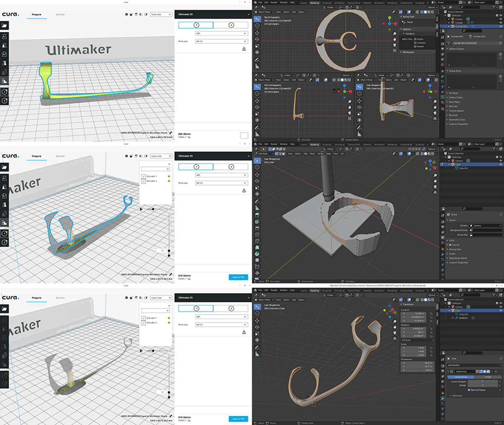This screenshot has height=425, width=504.
Task: Open ABS material dropdown in Solid view Cura window
Action: tap(221, 33)
